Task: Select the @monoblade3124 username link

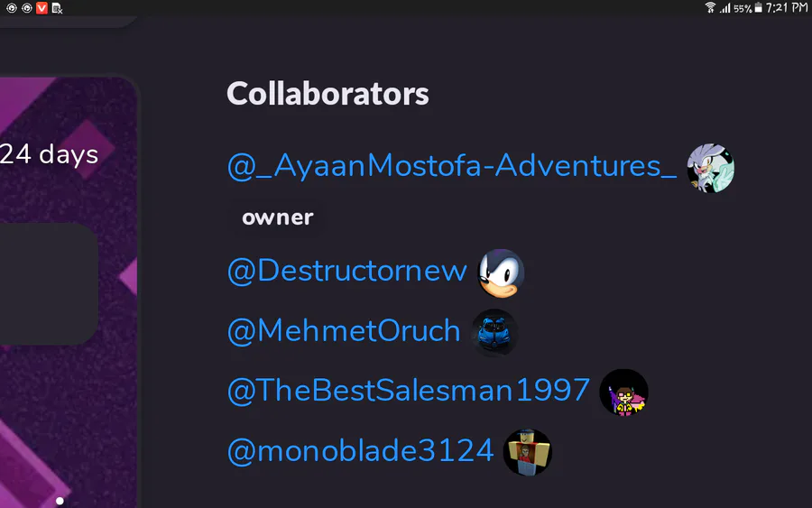Action: click(x=360, y=450)
